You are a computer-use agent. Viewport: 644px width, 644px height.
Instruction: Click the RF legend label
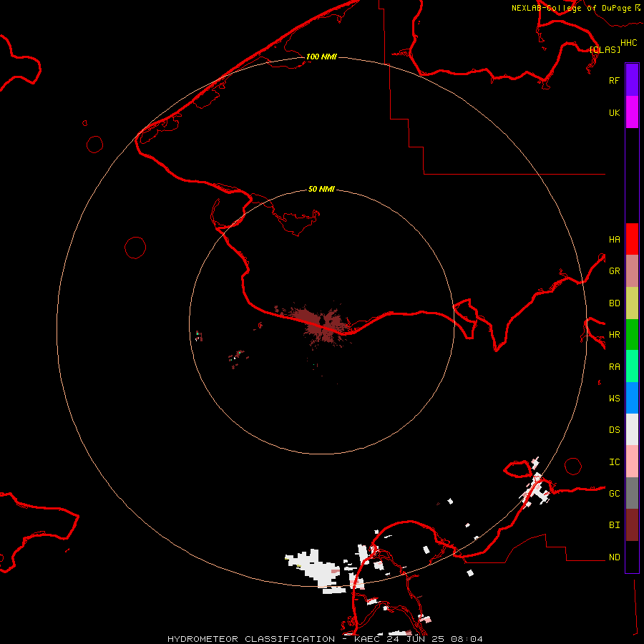point(614,80)
